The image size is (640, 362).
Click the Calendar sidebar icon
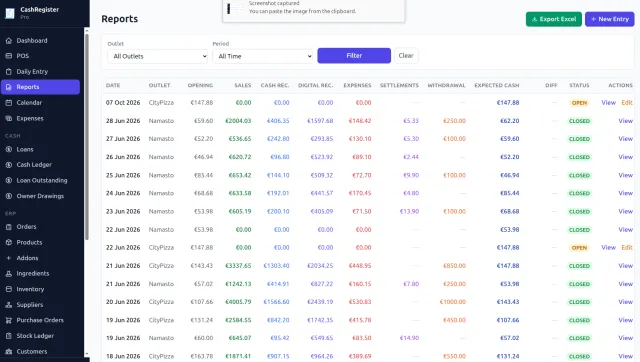point(9,102)
